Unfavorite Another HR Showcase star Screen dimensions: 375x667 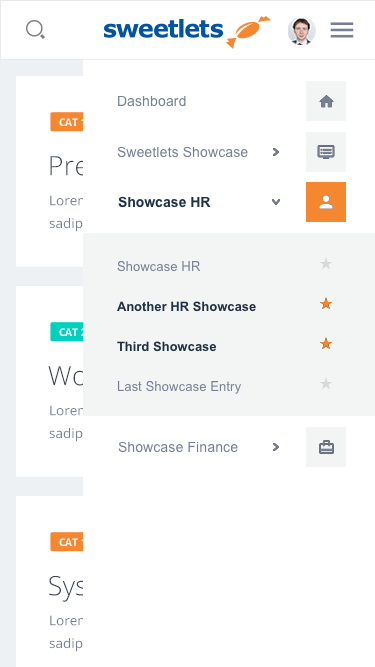click(326, 304)
